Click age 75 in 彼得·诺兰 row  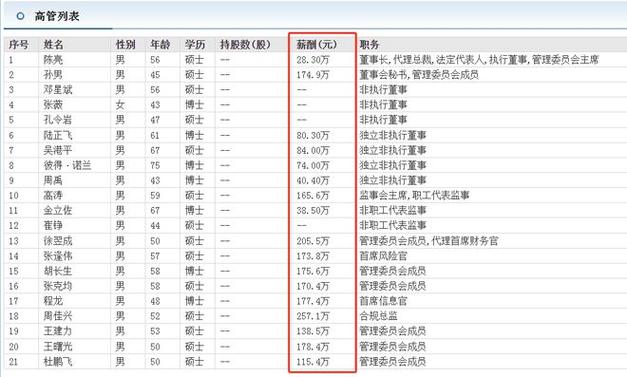155,165
